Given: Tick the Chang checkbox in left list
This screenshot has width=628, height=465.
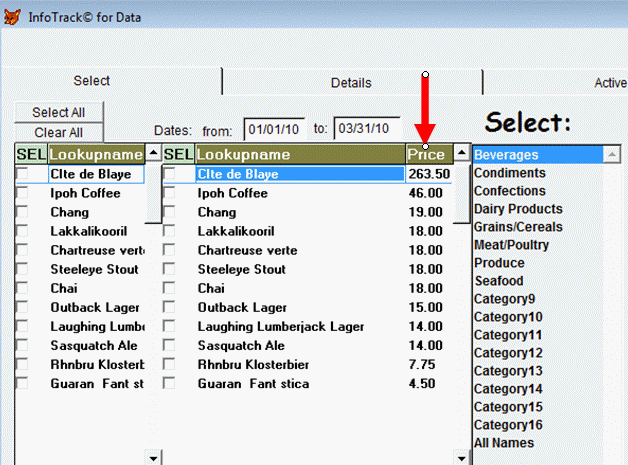Looking at the screenshot, I should (x=24, y=212).
